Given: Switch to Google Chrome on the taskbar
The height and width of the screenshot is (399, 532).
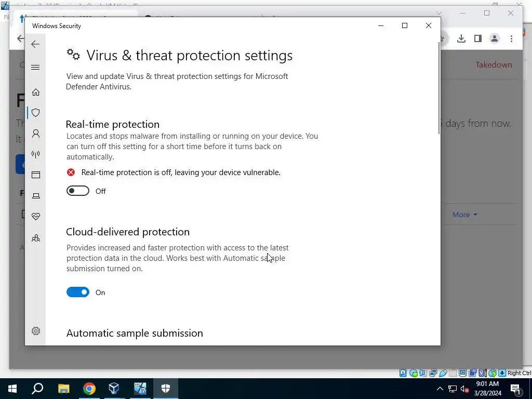Looking at the screenshot, I should pos(89,389).
